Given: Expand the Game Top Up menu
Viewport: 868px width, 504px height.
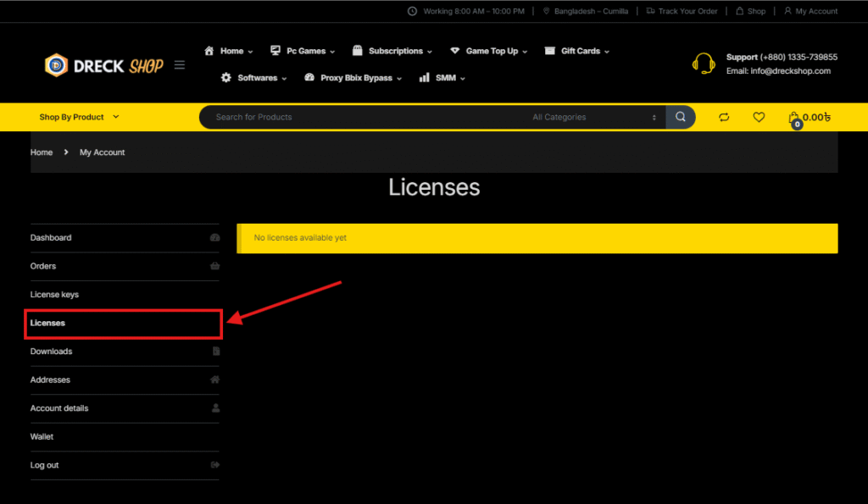Looking at the screenshot, I should click(525, 52).
